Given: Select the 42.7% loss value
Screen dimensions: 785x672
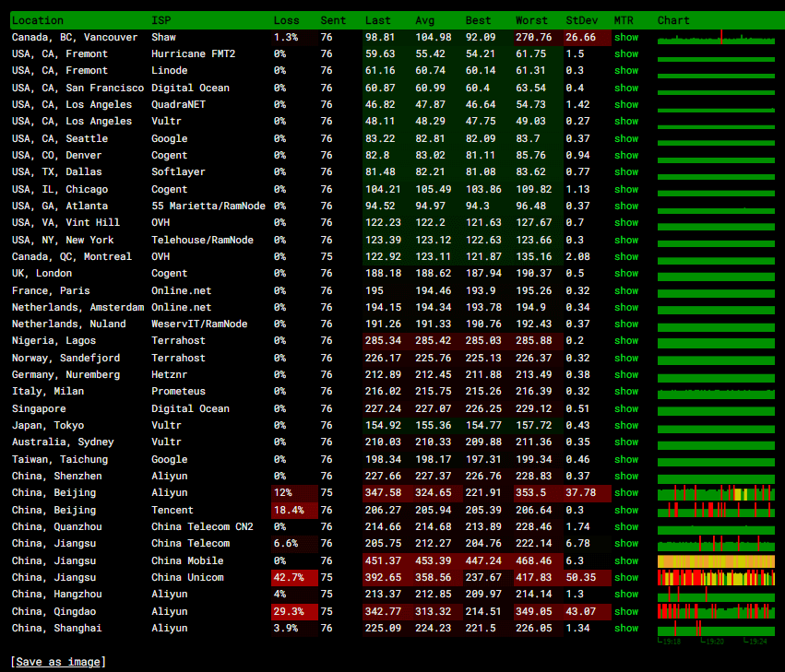Looking at the screenshot, I should (289, 577).
